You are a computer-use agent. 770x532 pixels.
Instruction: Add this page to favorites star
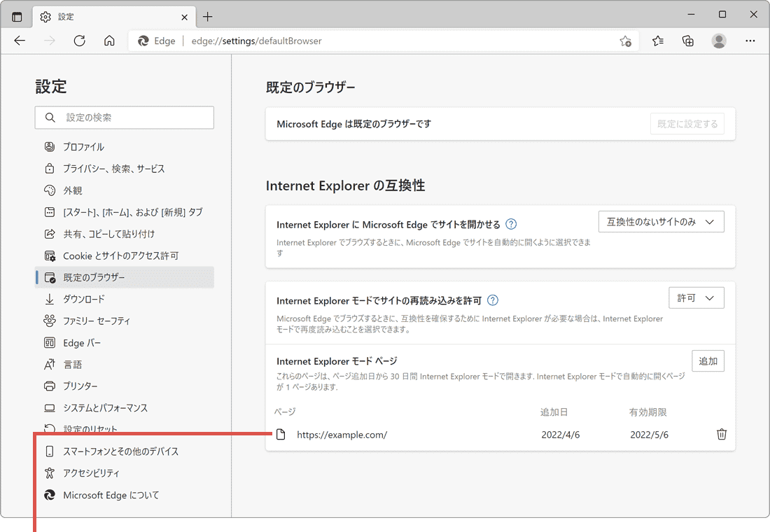point(625,41)
